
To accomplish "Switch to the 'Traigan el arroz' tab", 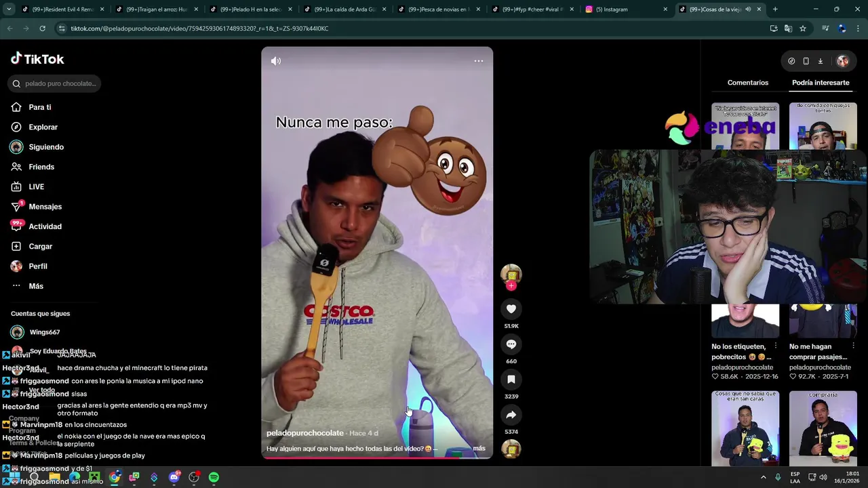I will tap(156, 9).
